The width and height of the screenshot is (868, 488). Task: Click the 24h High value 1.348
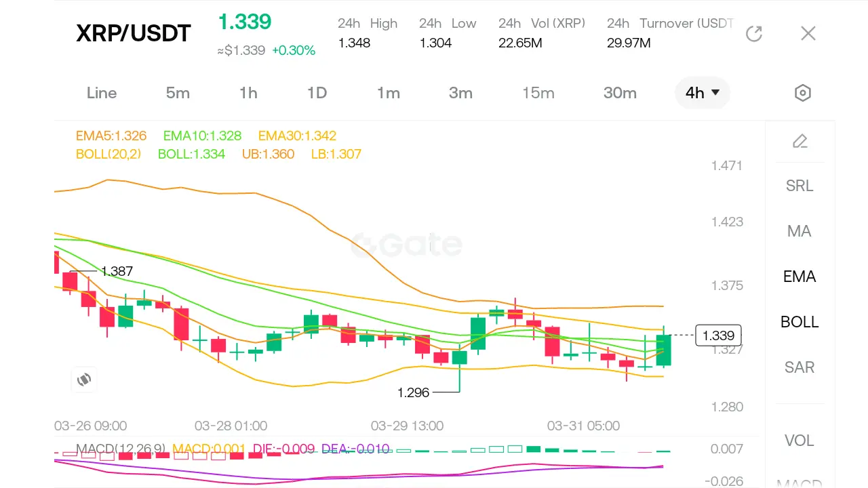tap(354, 43)
